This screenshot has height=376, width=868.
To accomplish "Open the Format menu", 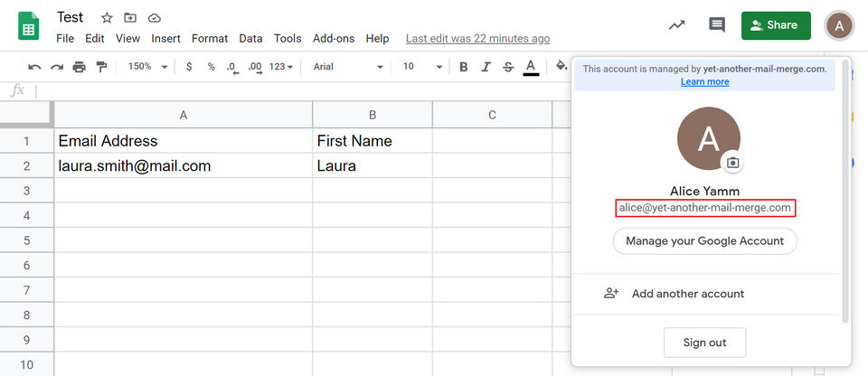I will [210, 39].
